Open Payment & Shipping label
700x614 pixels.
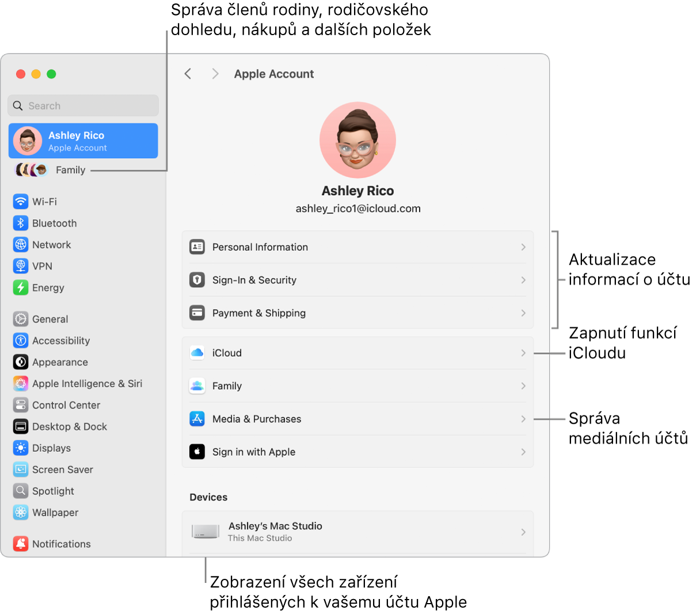pyautogui.click(x=259, y=313)
